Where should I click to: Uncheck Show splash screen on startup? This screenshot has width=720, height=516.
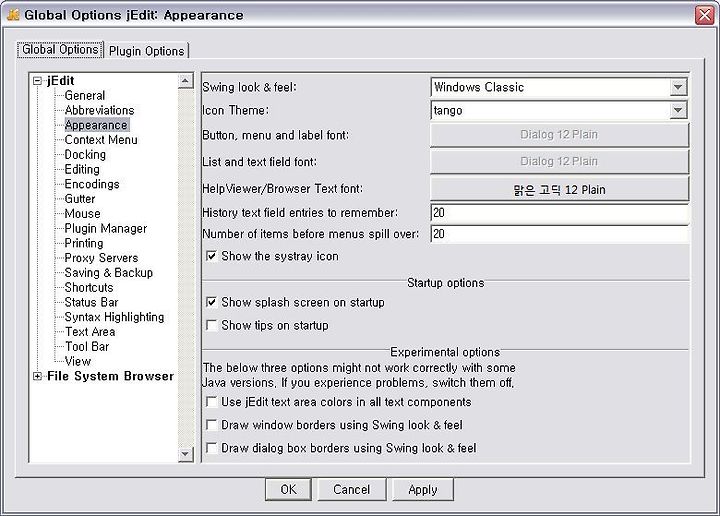pos(211,303)
